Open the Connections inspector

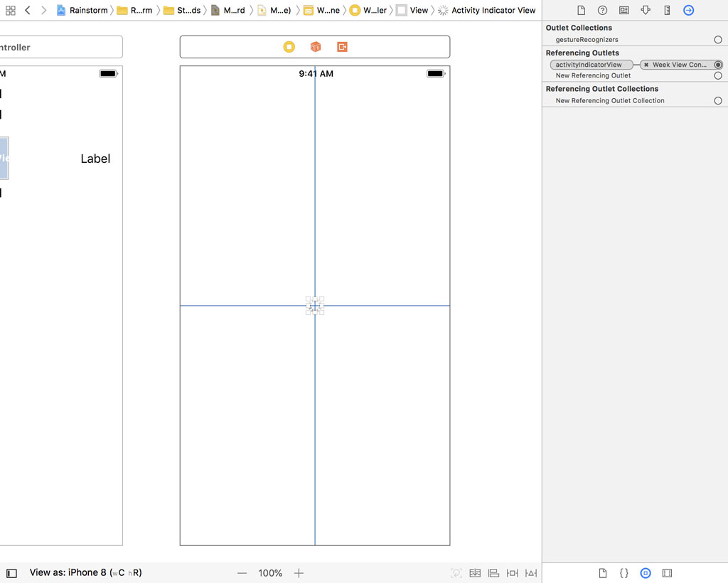coord(690,10)
